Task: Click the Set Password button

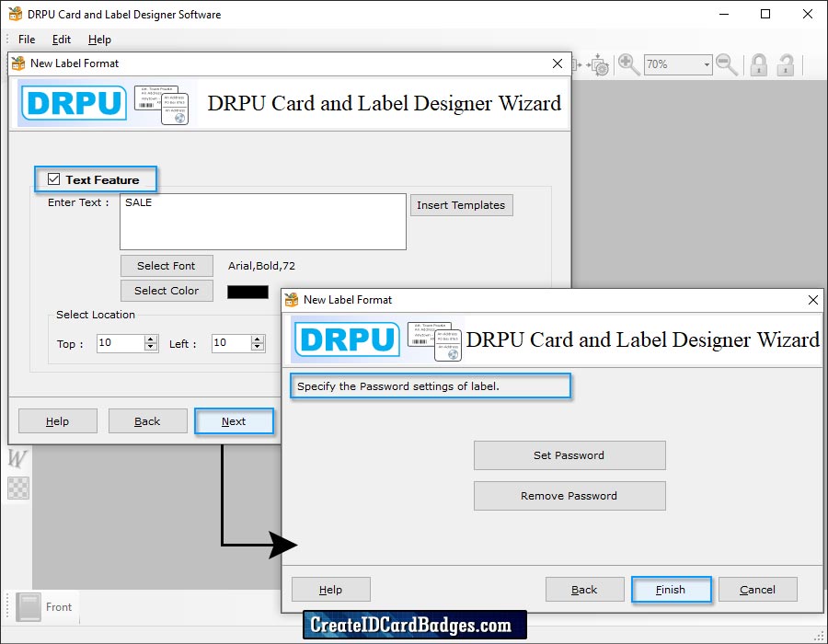Action: point(569,455)
